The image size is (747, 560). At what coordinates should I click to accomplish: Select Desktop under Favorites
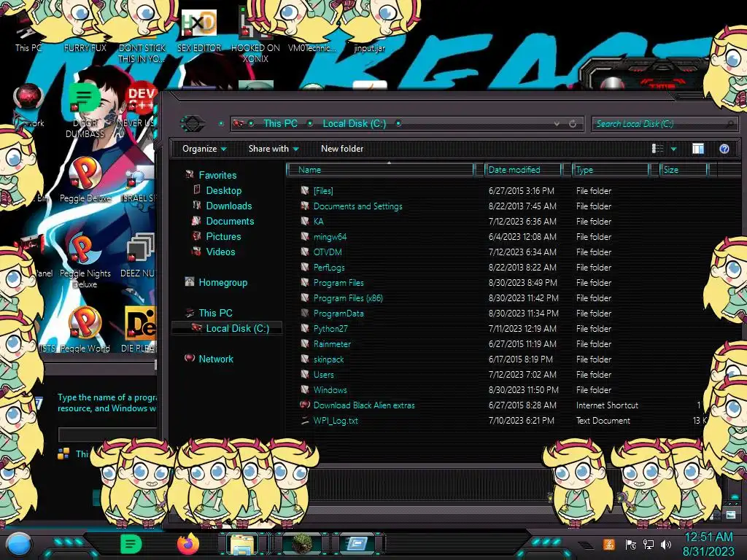tap(223, 190)
